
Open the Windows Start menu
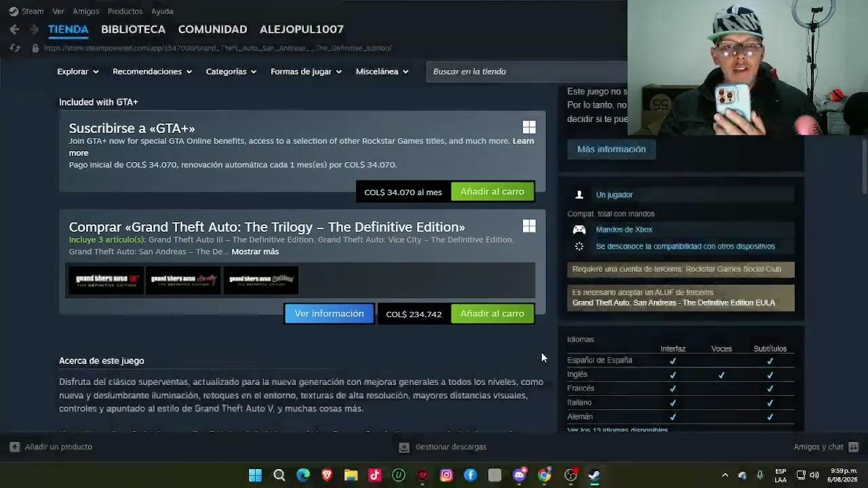pos(255,475)
